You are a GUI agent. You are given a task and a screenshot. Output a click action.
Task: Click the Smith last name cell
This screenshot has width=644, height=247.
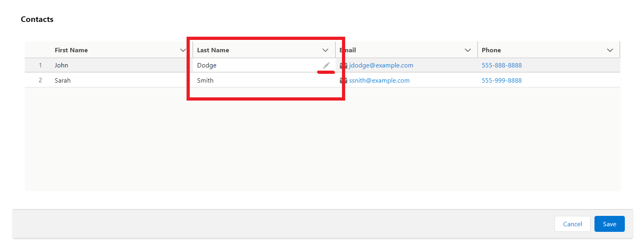coord(205,81)
